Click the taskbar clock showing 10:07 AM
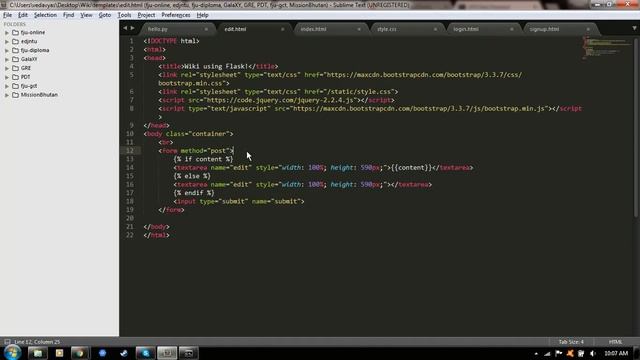 (x=616, y=353)
